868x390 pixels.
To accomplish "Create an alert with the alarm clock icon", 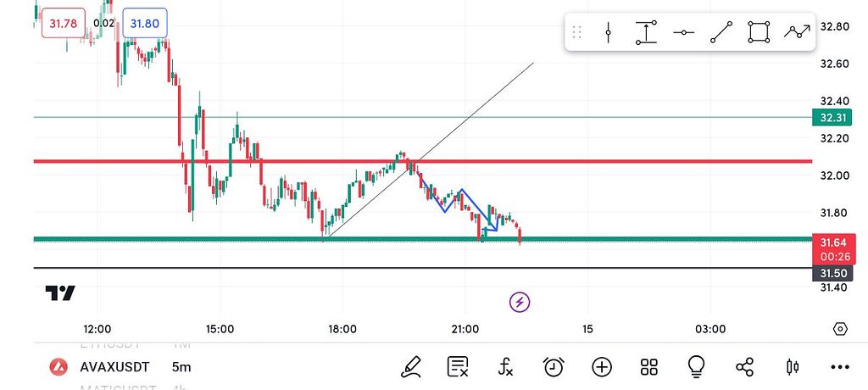I will click(554, 367).
